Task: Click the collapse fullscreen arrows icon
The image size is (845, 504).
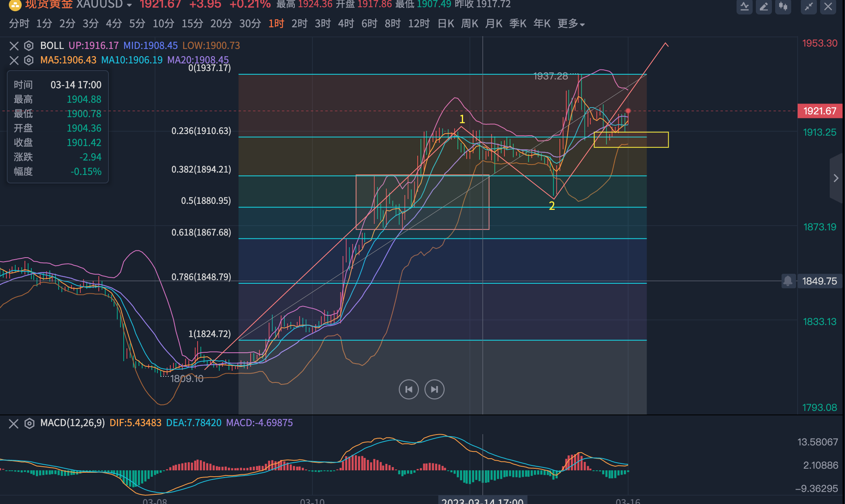Action: [x=808, y=7]
